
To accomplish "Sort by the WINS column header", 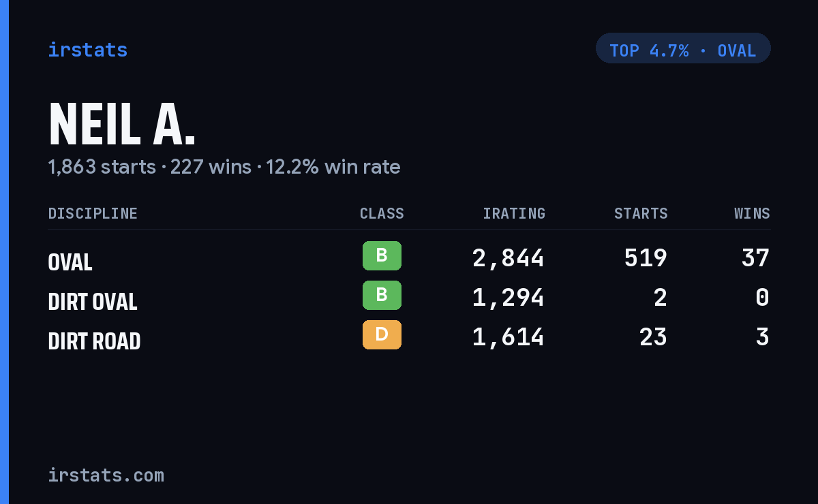I will (x=752, y=213).
